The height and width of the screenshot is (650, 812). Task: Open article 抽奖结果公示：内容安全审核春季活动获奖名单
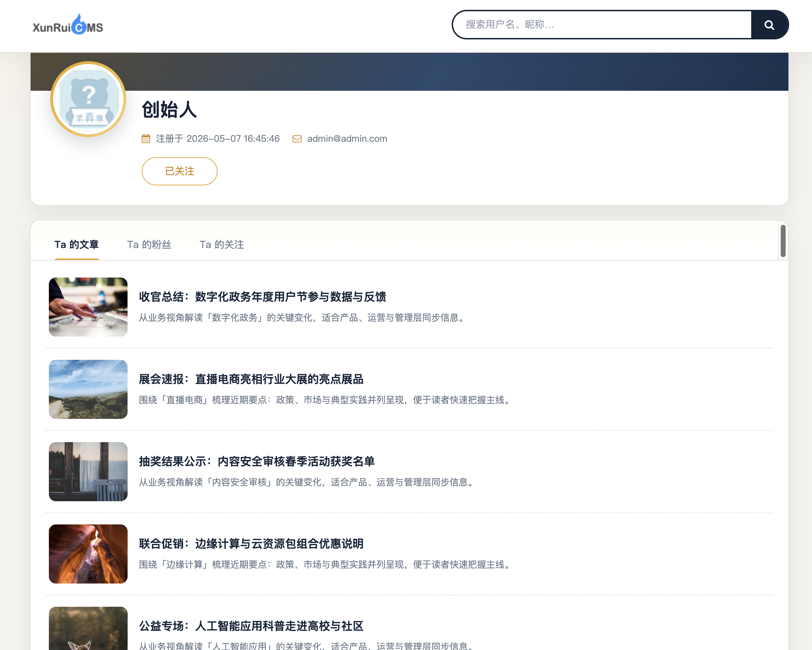pos(257,461)
